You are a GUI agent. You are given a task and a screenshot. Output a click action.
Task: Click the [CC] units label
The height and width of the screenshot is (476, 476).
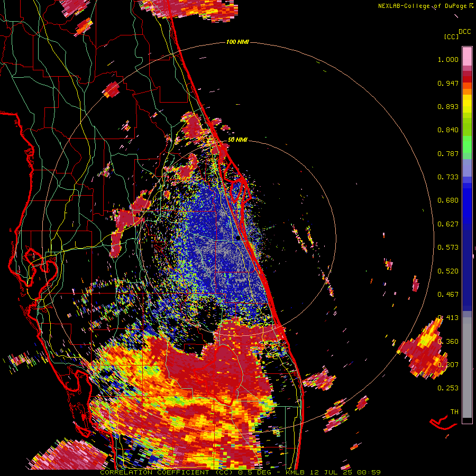tap(451, 36)
